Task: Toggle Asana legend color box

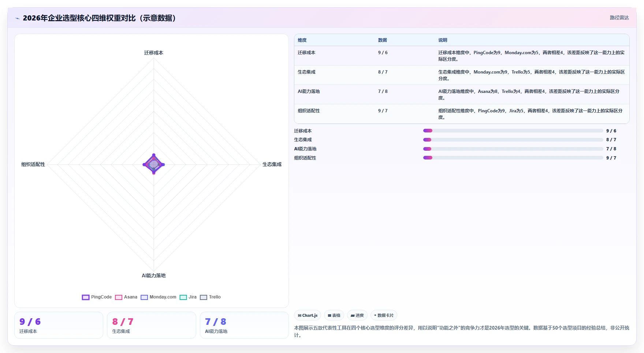Action: 119,297
